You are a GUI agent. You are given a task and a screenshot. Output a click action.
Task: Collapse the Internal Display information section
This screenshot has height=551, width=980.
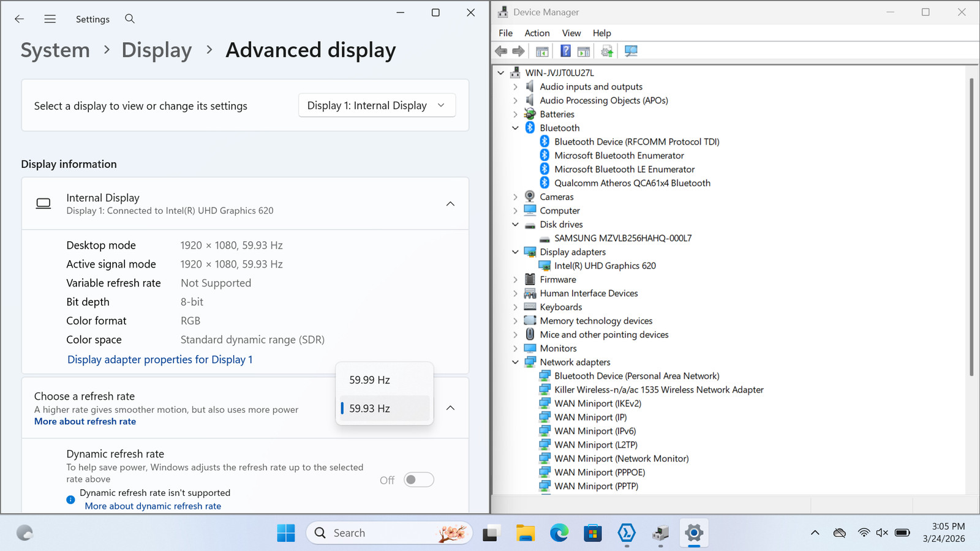point(450,204)
